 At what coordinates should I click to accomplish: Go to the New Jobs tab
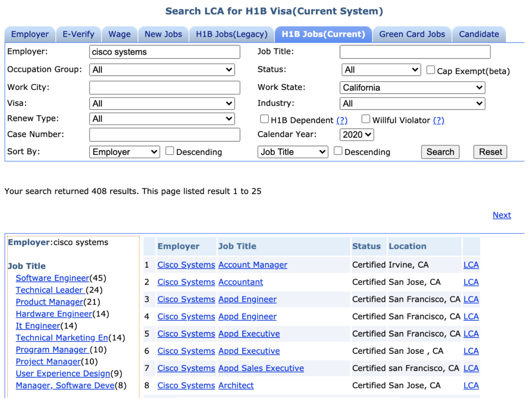tap(163, 34)
